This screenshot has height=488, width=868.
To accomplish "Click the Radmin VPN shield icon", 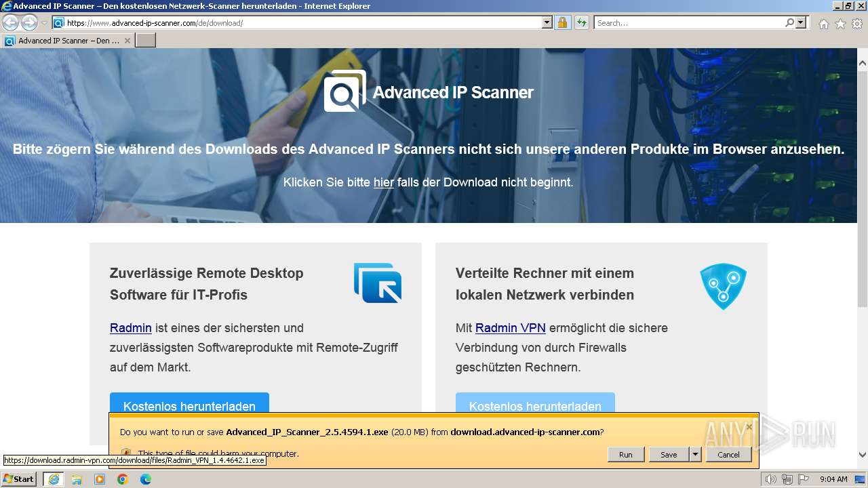I will (724, 287).
